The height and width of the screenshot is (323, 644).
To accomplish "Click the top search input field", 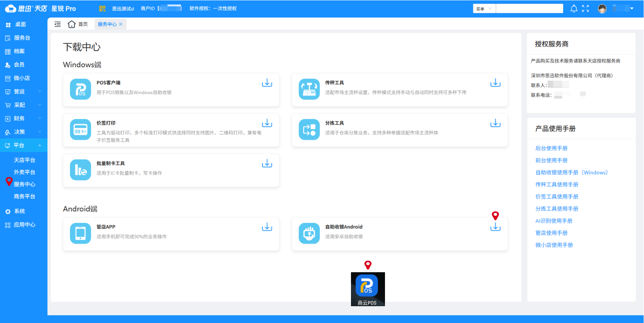I will [529, 9].
